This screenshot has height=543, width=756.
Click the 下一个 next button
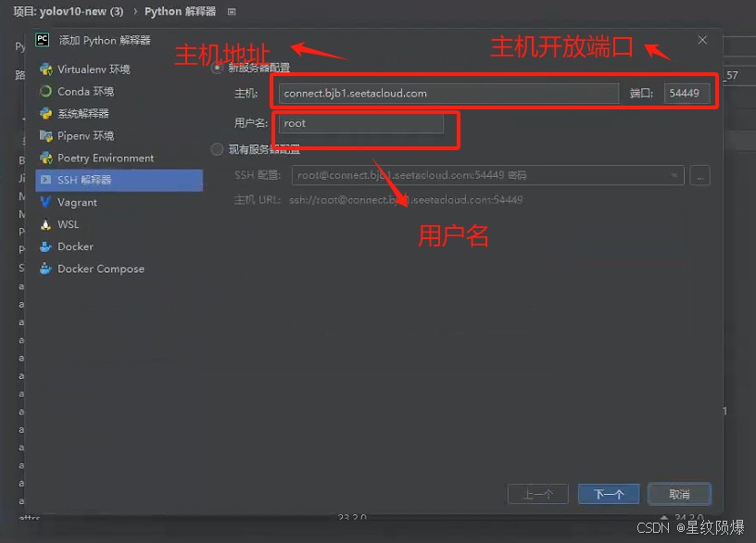coord(609,494)
